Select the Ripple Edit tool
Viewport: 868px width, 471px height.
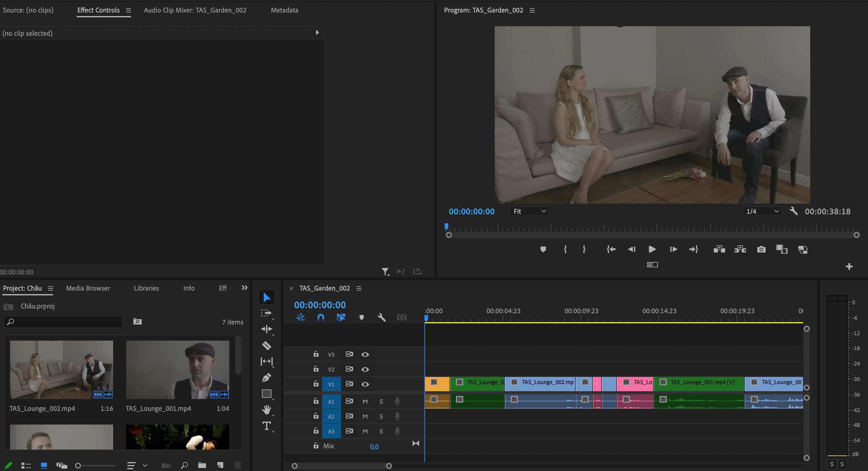pyautogui.click(x=266, y=329)
